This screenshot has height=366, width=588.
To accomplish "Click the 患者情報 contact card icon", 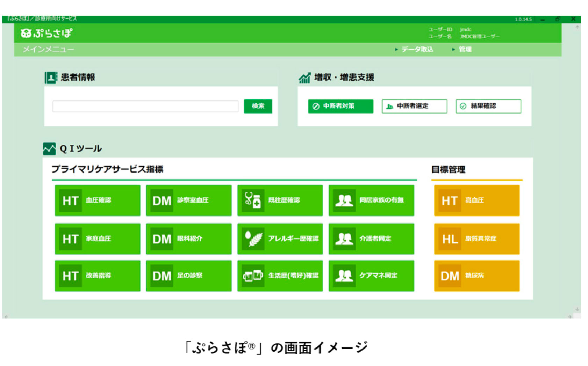I will 51,78.
